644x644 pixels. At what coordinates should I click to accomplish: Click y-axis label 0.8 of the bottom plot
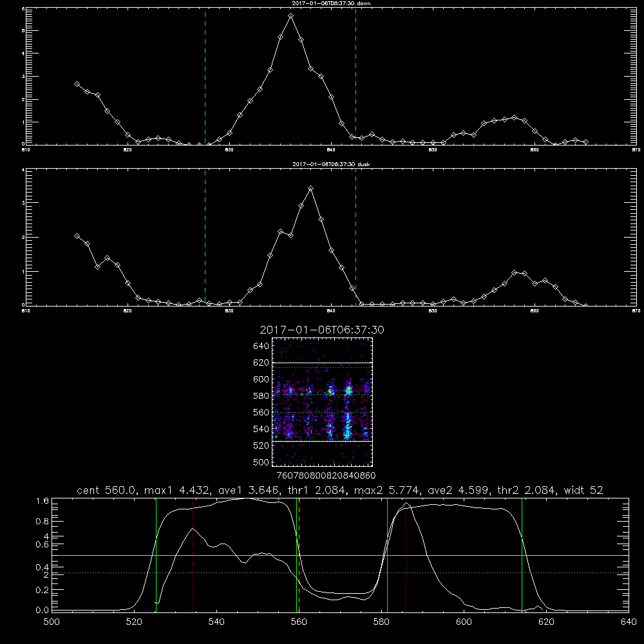43,522
